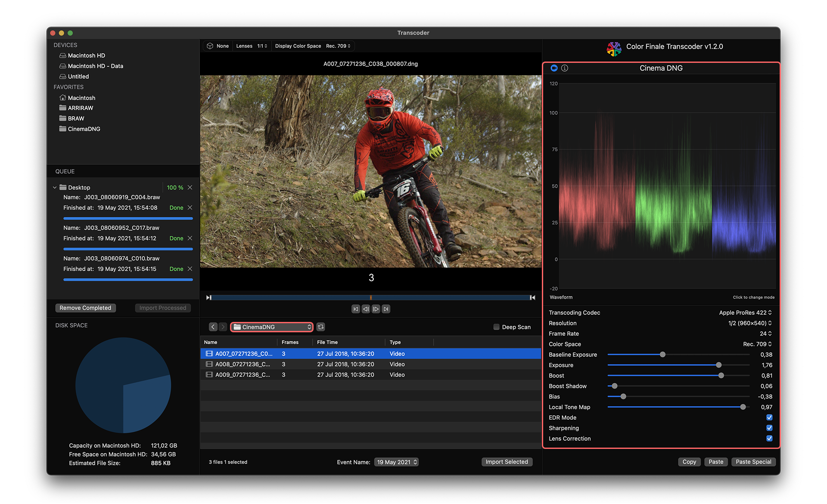Click the LUT cube icon next to None
The height and width of the screenshot is (504, 827).
[210, 46]
